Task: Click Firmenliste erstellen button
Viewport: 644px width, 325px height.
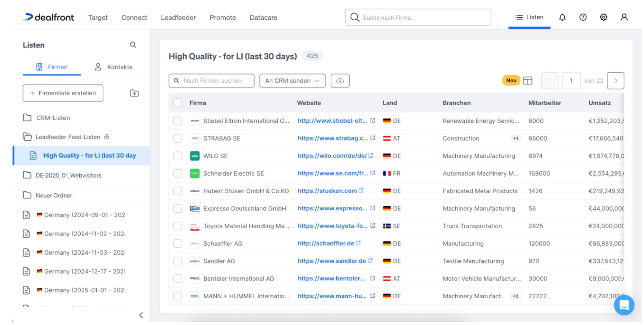Action: (63, 93)
